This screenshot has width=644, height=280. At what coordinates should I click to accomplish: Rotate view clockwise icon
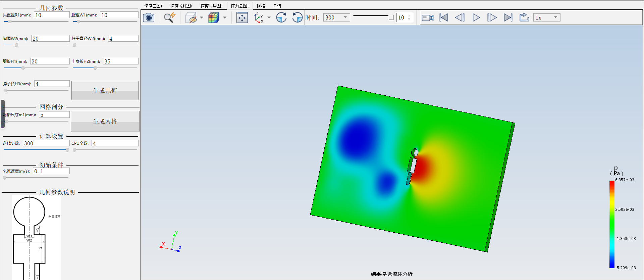point(281,17)
